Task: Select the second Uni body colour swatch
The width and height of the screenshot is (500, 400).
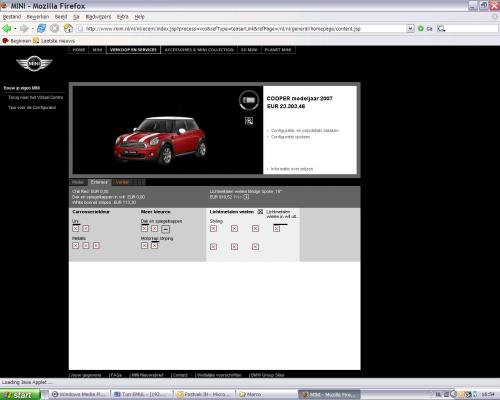Action: [86, 228]
